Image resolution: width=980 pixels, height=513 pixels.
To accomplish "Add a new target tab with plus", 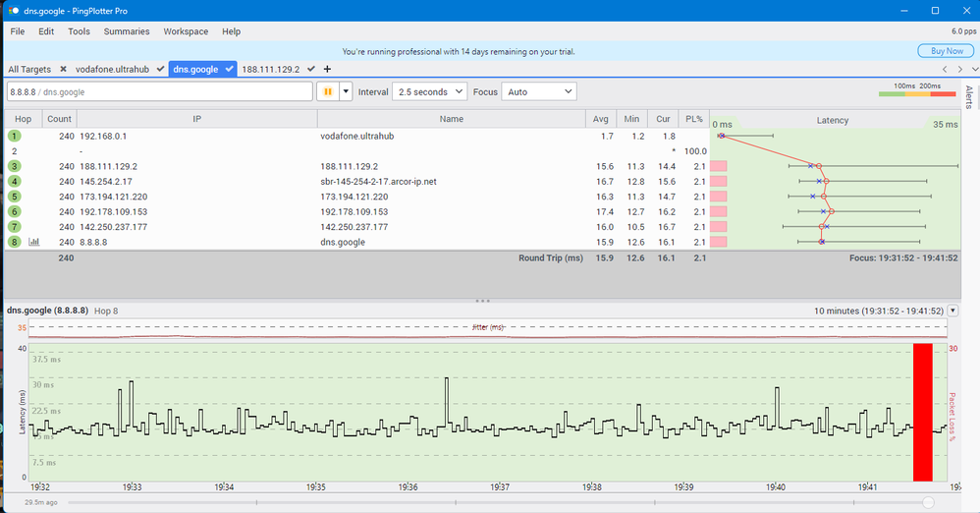I will click(327, 69).
